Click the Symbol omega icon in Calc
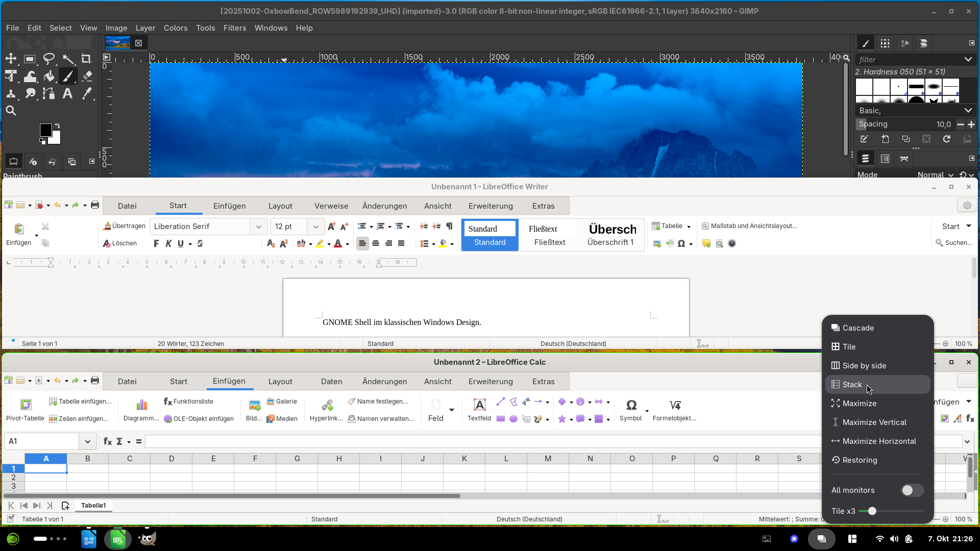Screen dimensions: 980x551 (x=631, y=406)
